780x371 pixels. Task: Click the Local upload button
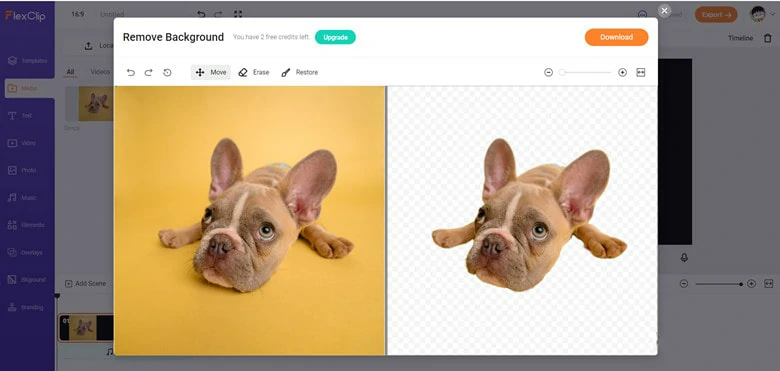(98, 46)
